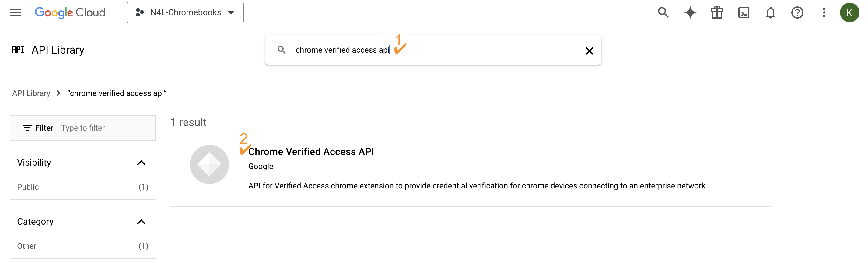This screenshot has height=263, width=868.
Task: Click the K account avatar
Action: tap(849, 12)
